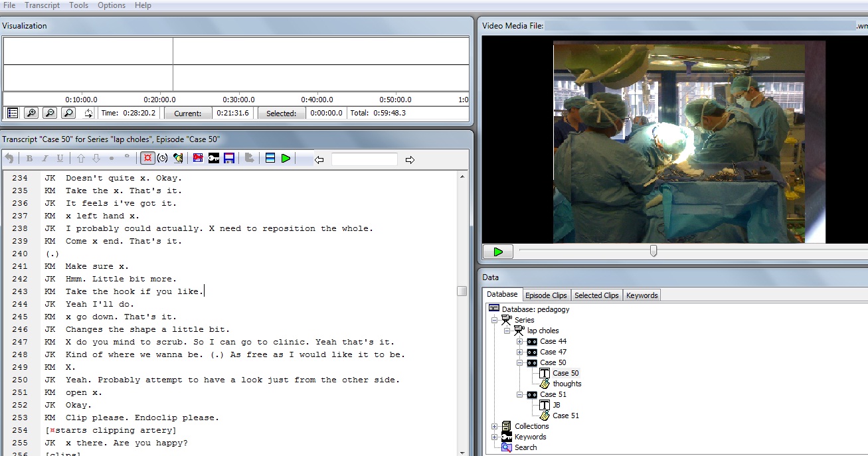
Task: Click the Undo arrow in transcript toolbar
Action: [9, 159]
